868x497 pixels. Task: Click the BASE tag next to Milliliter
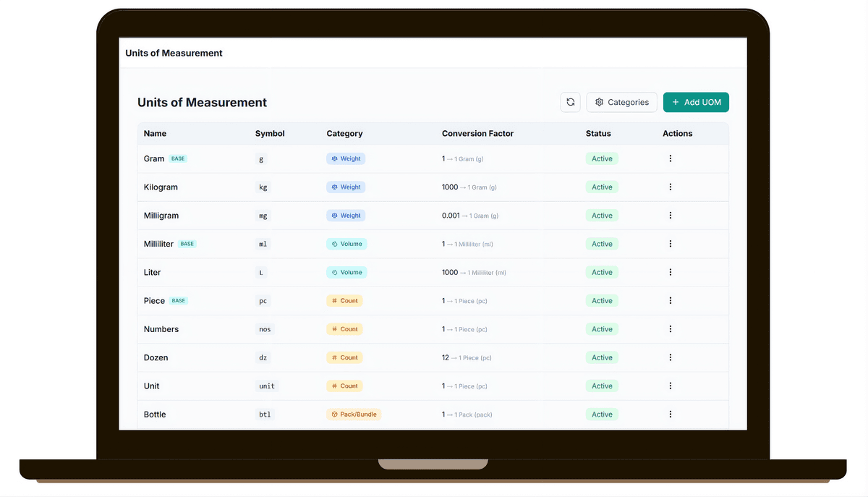click(187, 244)
